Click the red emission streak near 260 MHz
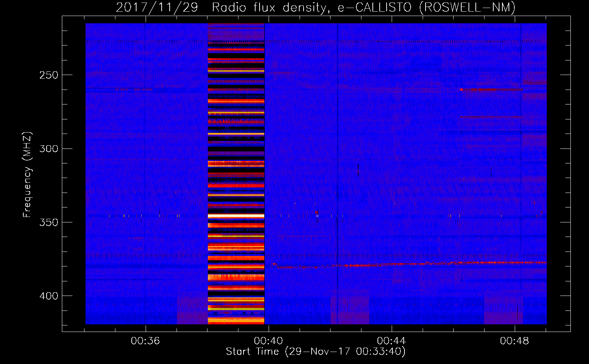Image resolution: width=589 pixels, height=364 pixels. 491,90
